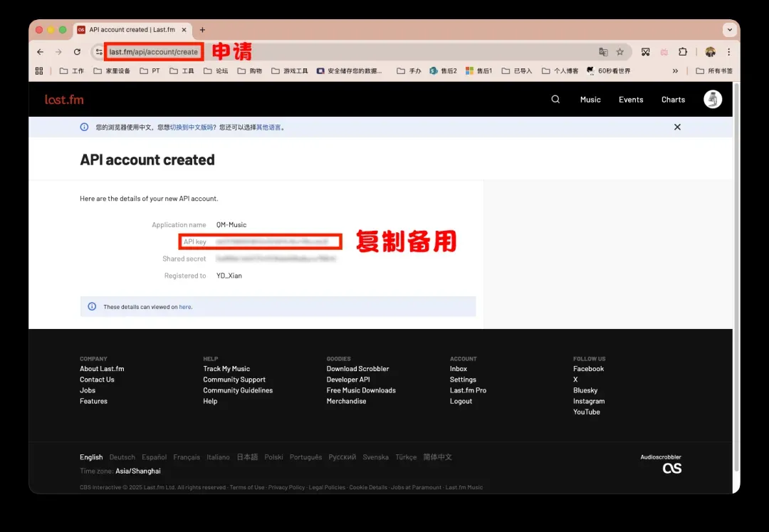Image resolution: width=769 pixels, height=532 pixels.
Task: Click the browser reload button
Action: pyautogui.click(x=77, y=52)
